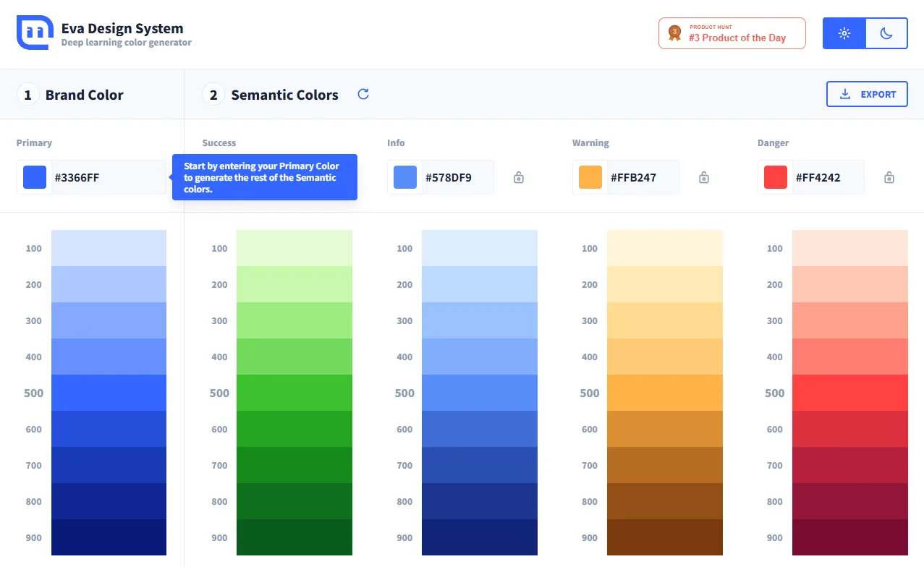Select Info shade 900 swatch
Image resolution: width=924 pixels, height=567 pixels.
pos(480,537)
